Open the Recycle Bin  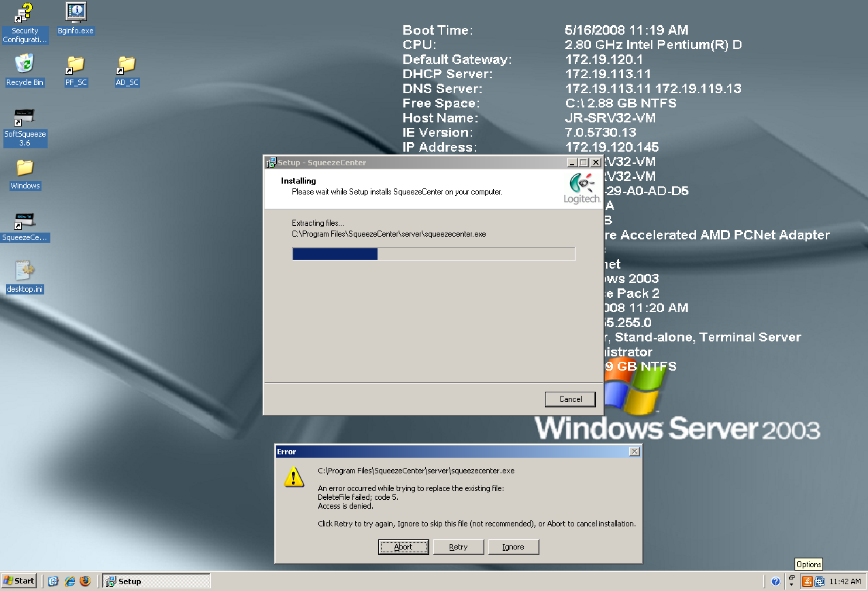coord(24,65)
